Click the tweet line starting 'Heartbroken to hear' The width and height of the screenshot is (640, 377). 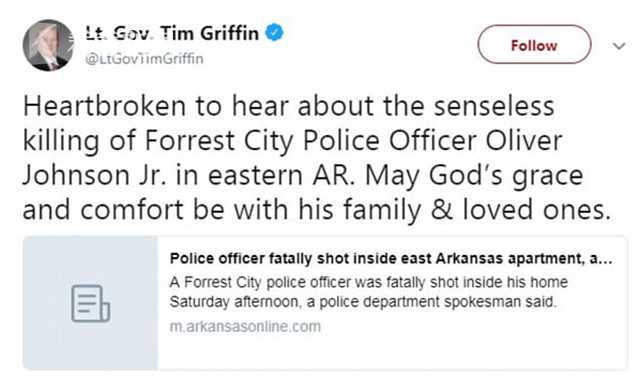[289, 106]
